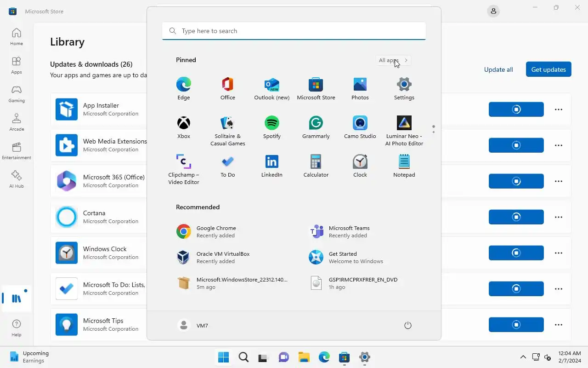
Task: Open Apps section in Store sidebar
Action: click(x=17, y=65)
